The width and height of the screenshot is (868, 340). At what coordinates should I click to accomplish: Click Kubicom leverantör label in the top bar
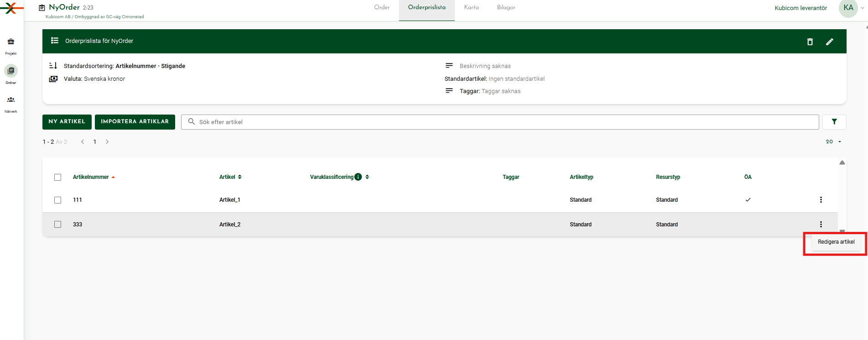pos(801,8)
